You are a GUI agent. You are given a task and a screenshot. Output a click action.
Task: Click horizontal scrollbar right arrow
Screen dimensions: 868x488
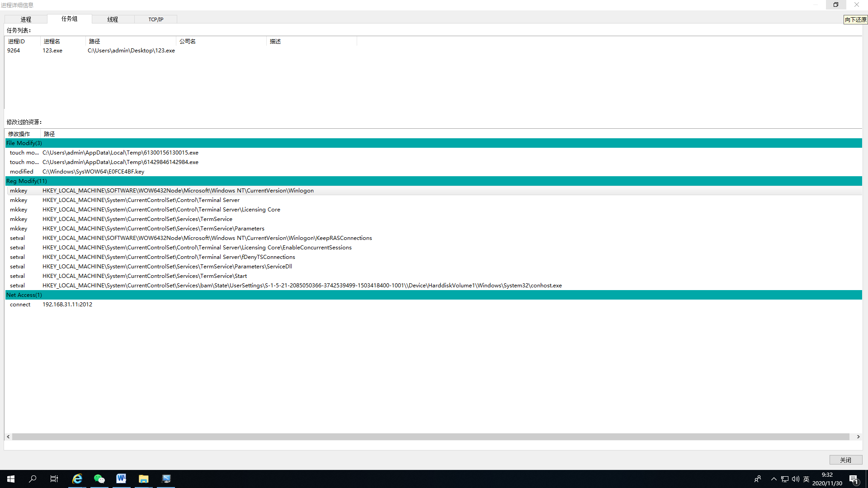[x=858, y=437]
